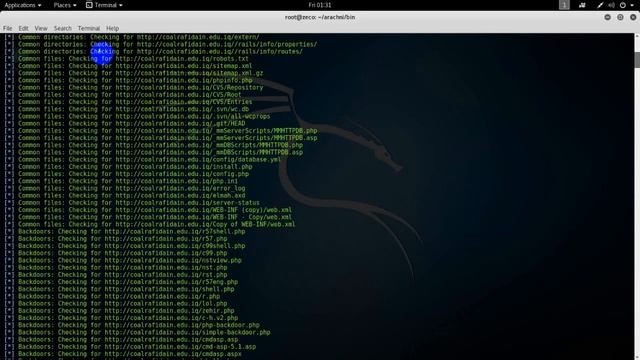640x360 pixels.
Task: Open the clock showing Fri 01:31
Action: point(320,5)
